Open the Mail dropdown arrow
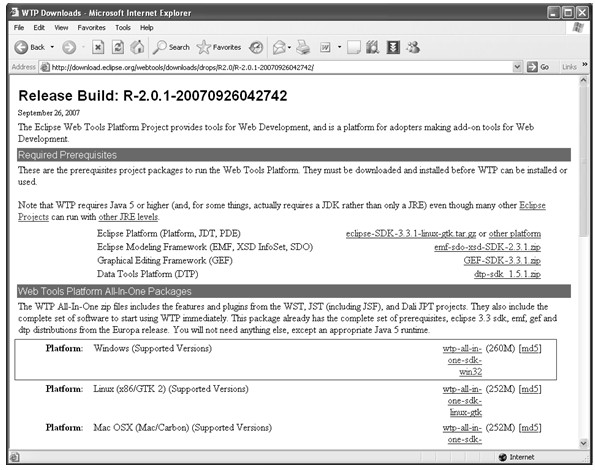The width and height of the screenshot is (595, 470). [x=290, y=47]
